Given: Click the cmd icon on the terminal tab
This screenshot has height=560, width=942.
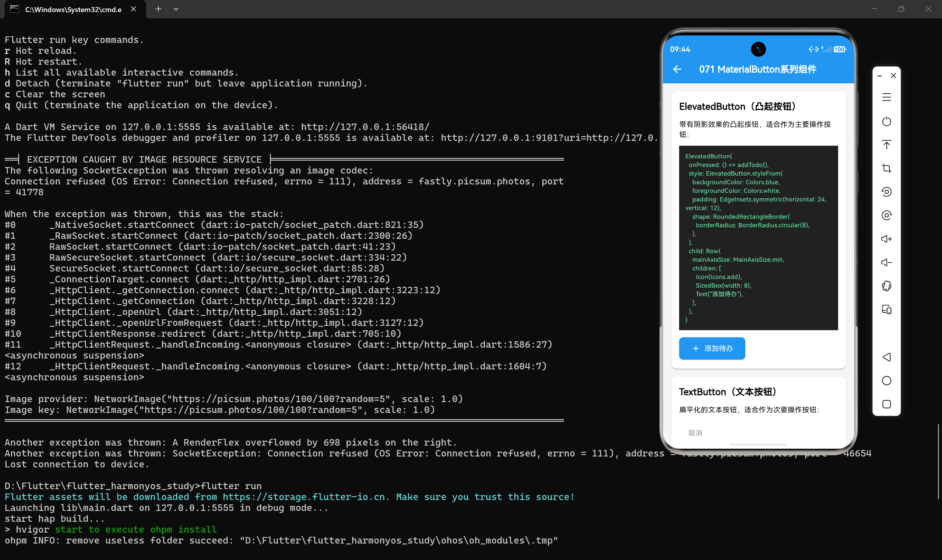Looking at the screenshot, I should (14, 9).
